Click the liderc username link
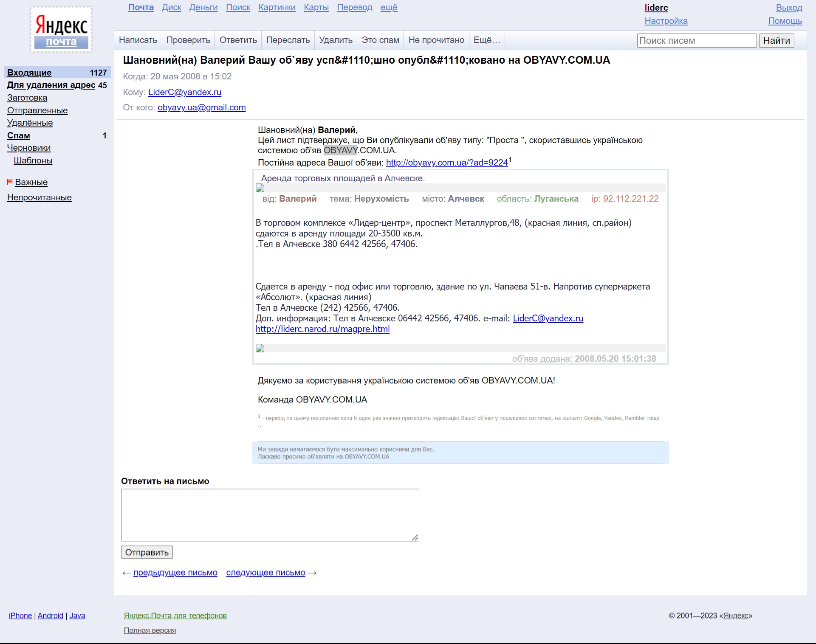The image size is (816, 644). click(656, 8)
